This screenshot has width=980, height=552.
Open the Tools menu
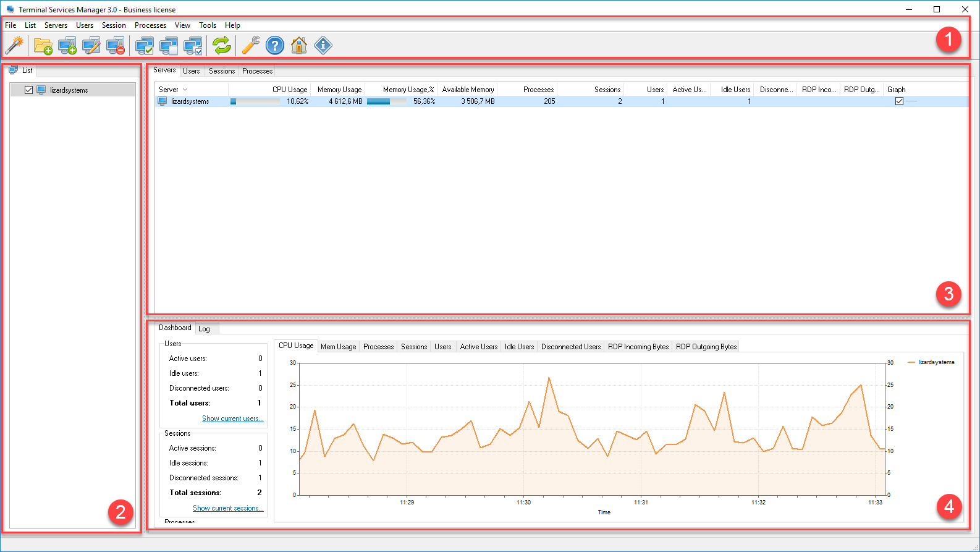tap(207, 25)
